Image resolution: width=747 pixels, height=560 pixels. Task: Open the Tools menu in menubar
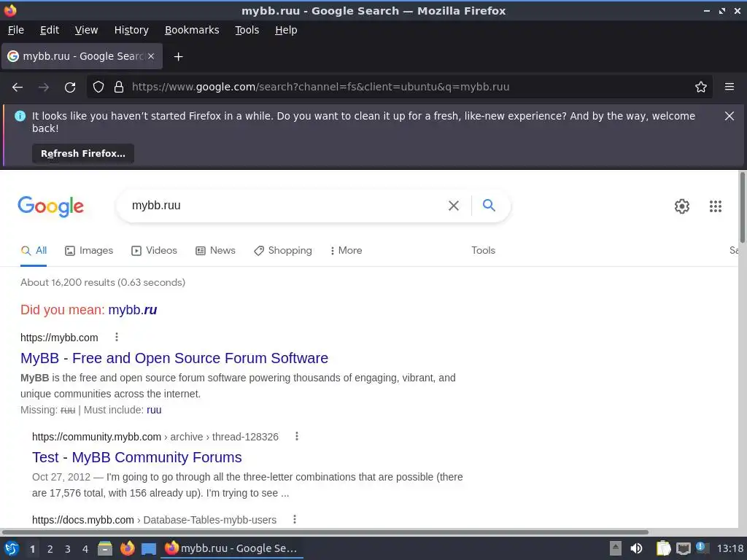pyautogui.click(x=247, y=30)
